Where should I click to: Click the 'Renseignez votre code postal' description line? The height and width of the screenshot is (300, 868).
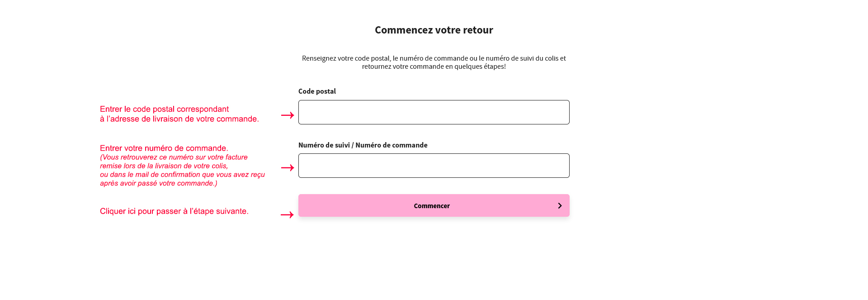point(434,58)
